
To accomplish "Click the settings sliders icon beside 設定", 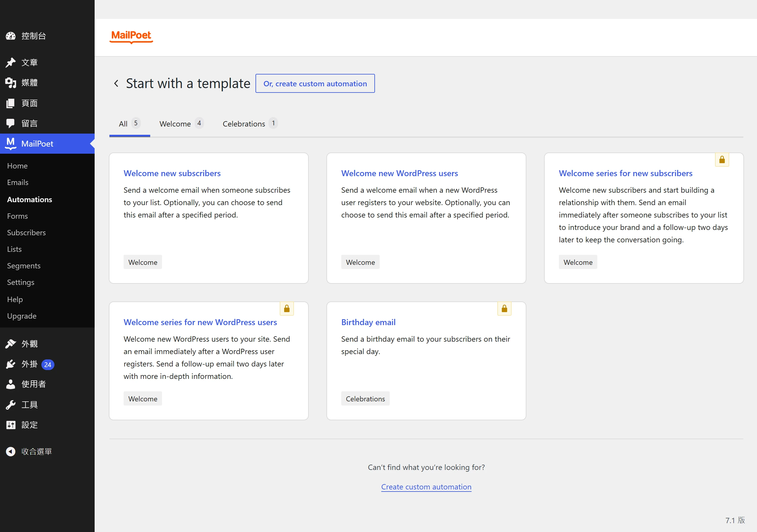I will (11, 425).
